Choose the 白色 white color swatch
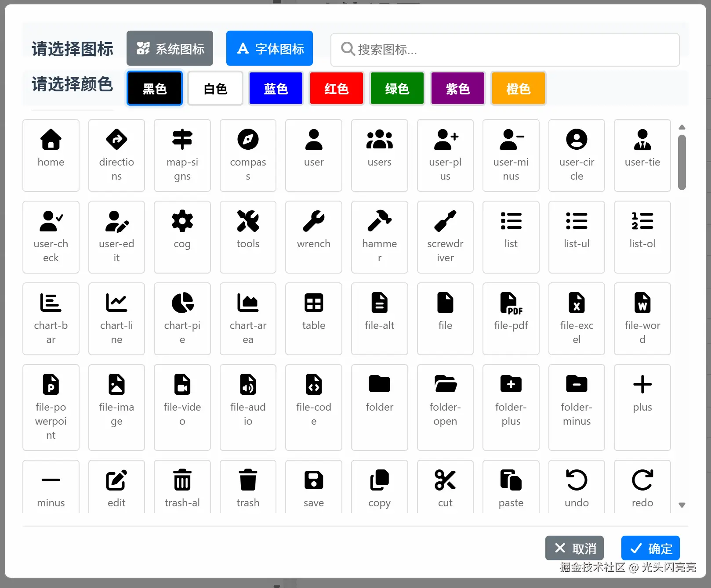711x588 pixels. pyautogui.click(x=215, y=88)
